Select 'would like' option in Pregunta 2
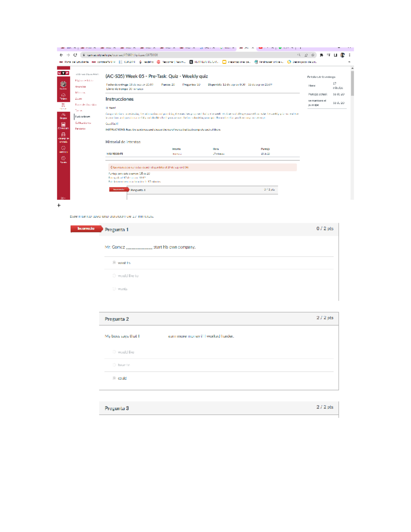 [x=114, y=352]
